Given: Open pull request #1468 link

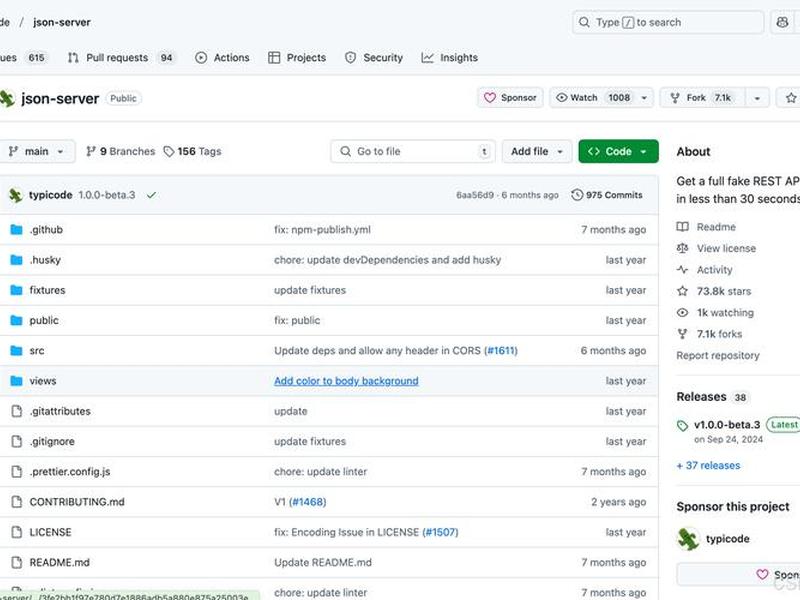Looking at the screenshot, I should [x=308, y=502].
